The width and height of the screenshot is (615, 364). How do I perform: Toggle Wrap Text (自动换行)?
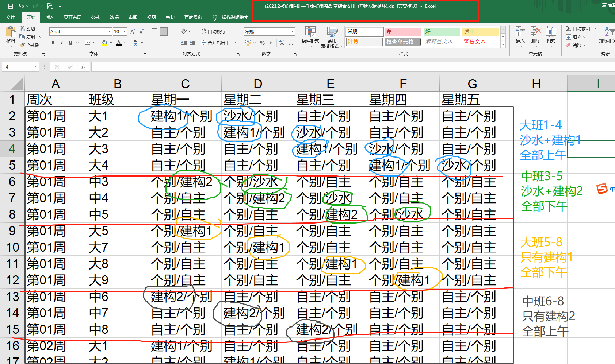(213, 31)
